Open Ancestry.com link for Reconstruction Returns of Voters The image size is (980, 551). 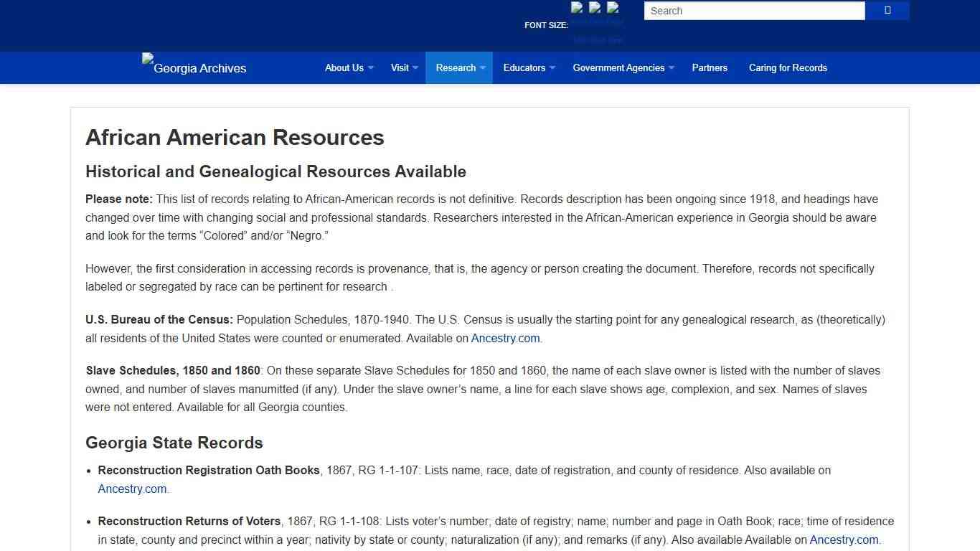pos(844,540)
